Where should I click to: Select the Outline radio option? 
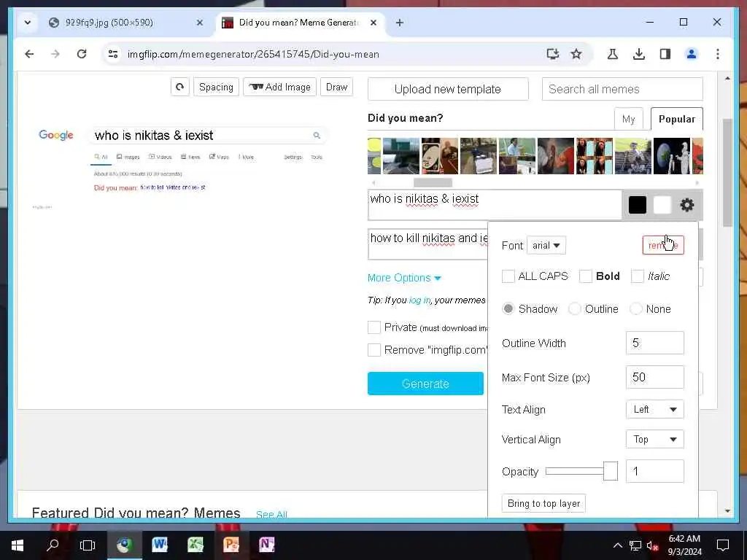(575, 309)
